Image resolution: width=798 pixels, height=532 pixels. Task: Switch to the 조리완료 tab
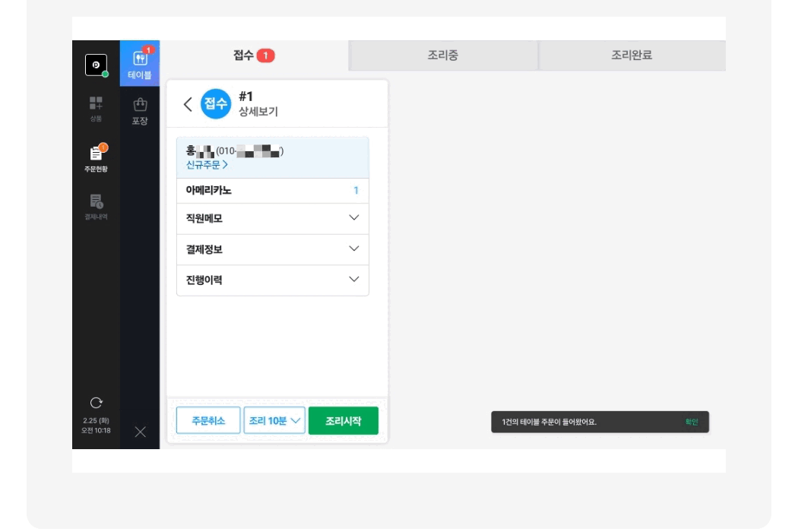(632, 55)
